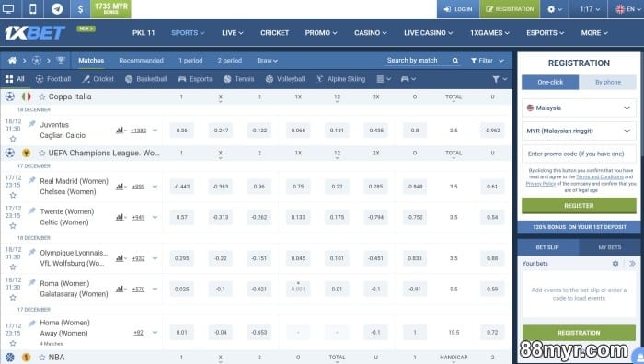Choose the Football sport filter
This screenshot has height=364, width=644.
(x=53, y=79)
